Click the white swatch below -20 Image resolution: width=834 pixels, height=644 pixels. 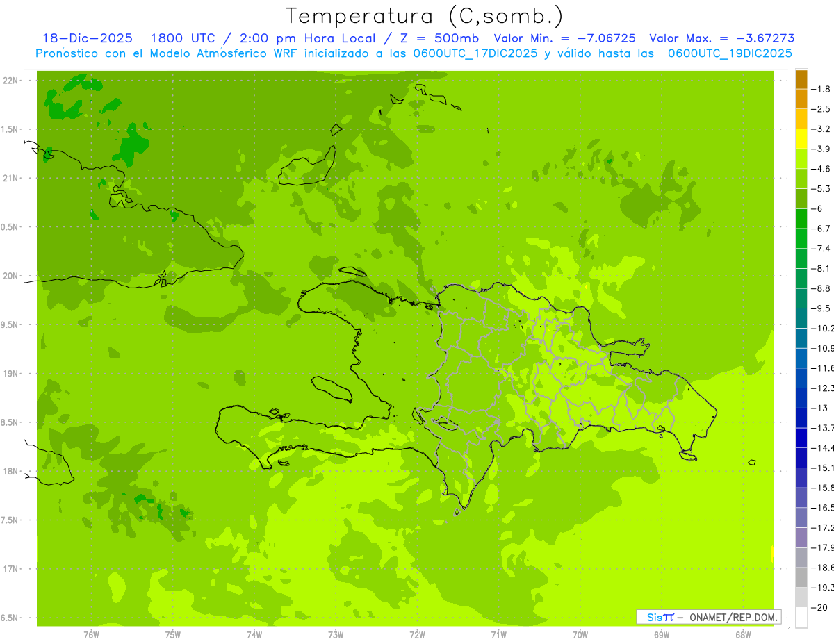point(801,618)
